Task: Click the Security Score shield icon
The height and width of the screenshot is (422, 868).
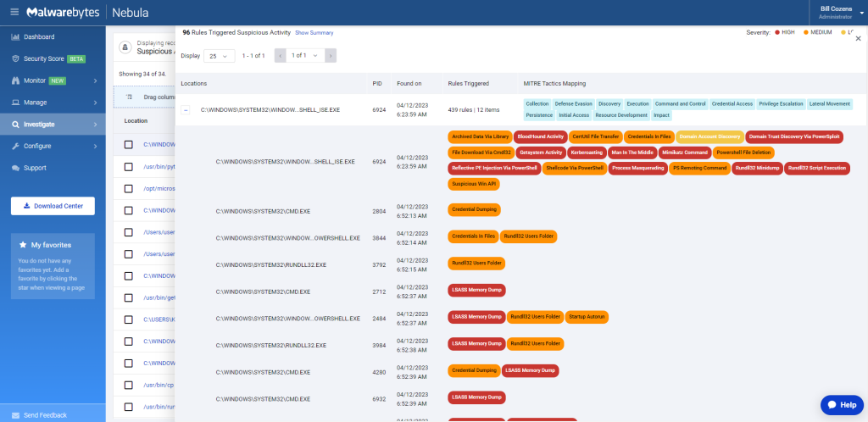Action: click(x=15, y=58)
